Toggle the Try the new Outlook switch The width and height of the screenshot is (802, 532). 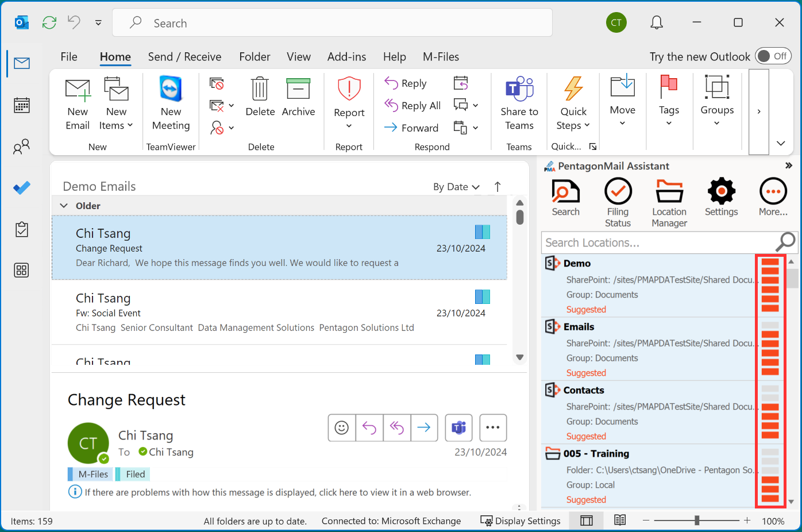[x=773, y=56]
